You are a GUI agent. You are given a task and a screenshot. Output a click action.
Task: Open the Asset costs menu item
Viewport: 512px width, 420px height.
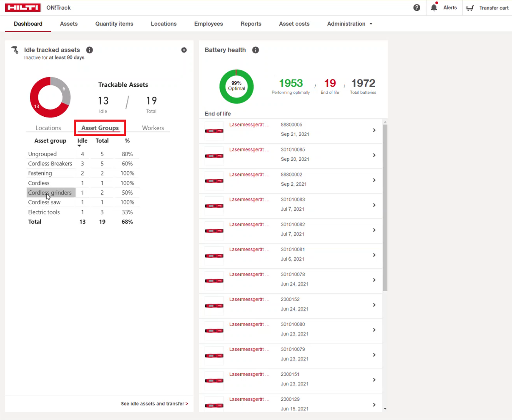pyautogui.click(x=294, y=24)
